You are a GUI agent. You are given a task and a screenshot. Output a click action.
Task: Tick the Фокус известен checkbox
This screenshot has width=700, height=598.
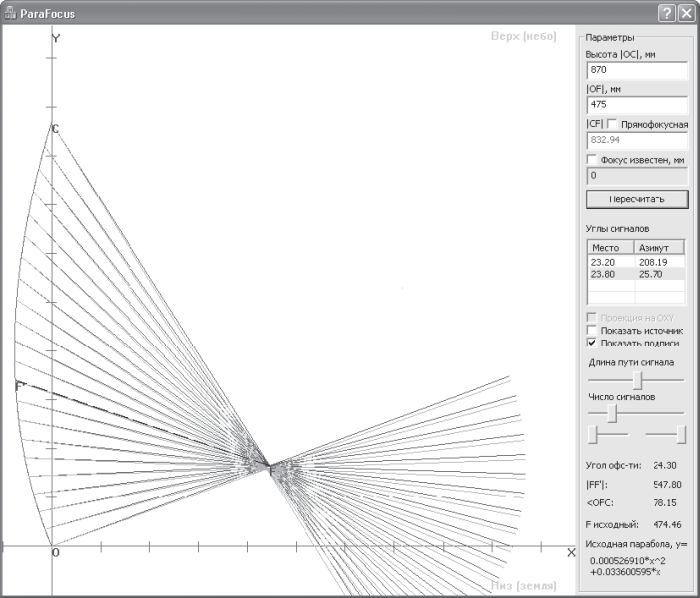click(x=592, y=159)
